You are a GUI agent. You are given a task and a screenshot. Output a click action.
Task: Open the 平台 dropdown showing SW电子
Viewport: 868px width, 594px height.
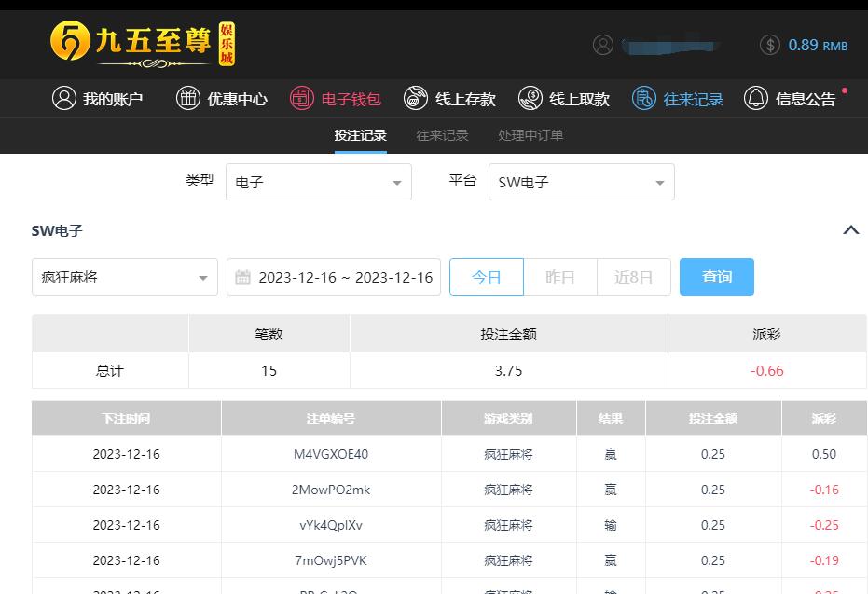[582, 182]
